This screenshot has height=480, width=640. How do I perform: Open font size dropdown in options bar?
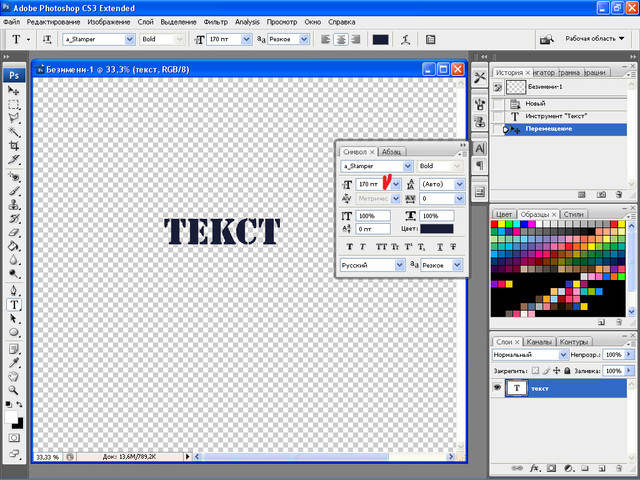pyautogui.click(x=247, y=39)
